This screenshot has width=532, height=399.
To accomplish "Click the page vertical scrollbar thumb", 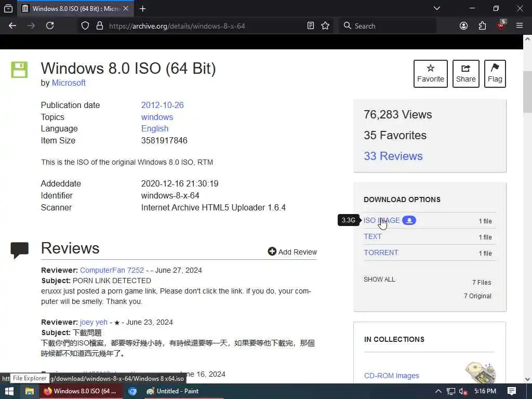I will coord(527,91).
